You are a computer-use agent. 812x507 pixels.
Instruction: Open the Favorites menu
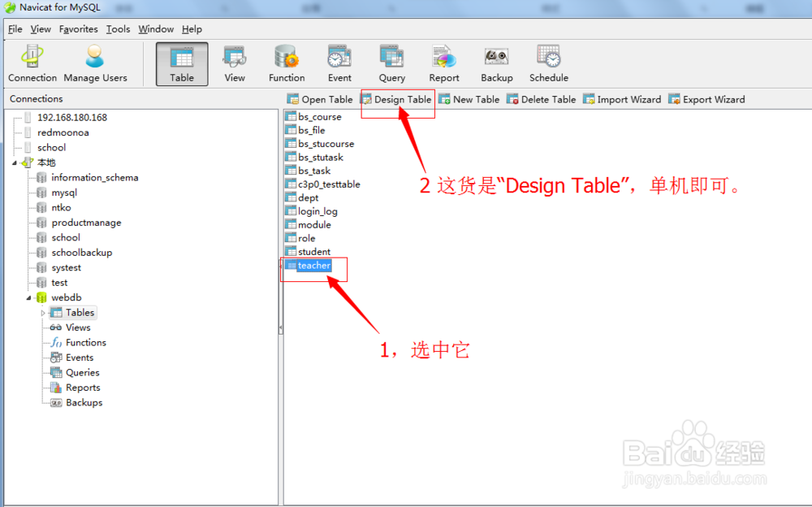(x=78, y=29)
